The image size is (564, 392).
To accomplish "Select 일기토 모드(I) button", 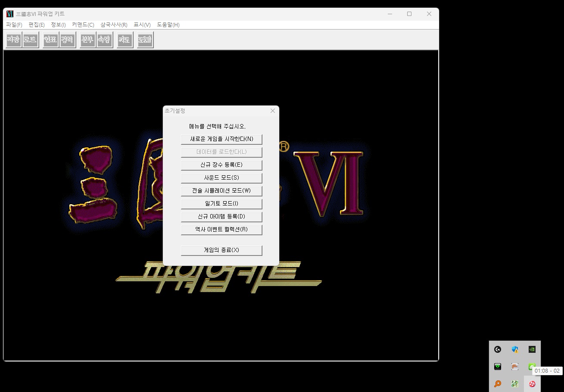I will (221, 204).
